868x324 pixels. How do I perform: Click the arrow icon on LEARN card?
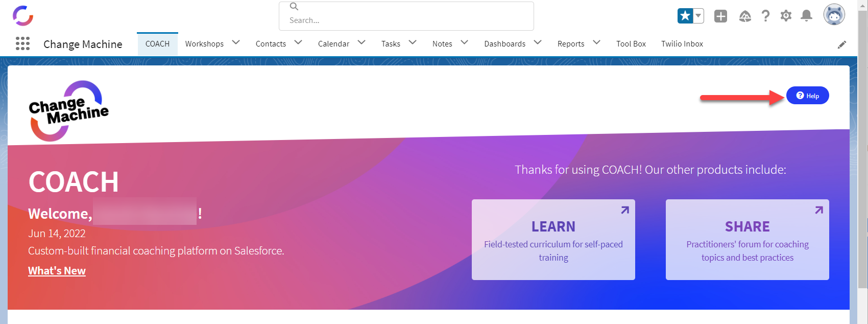tap(625, 210)
